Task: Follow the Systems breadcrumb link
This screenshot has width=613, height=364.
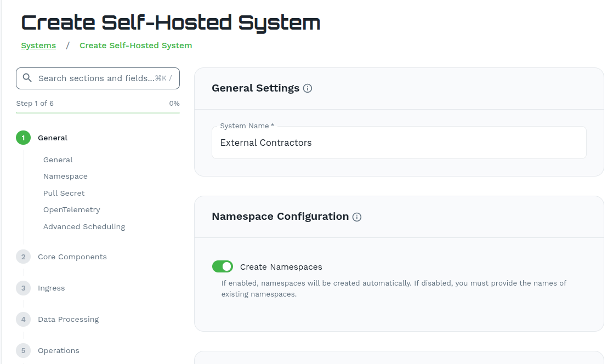Action: (38, 46)
